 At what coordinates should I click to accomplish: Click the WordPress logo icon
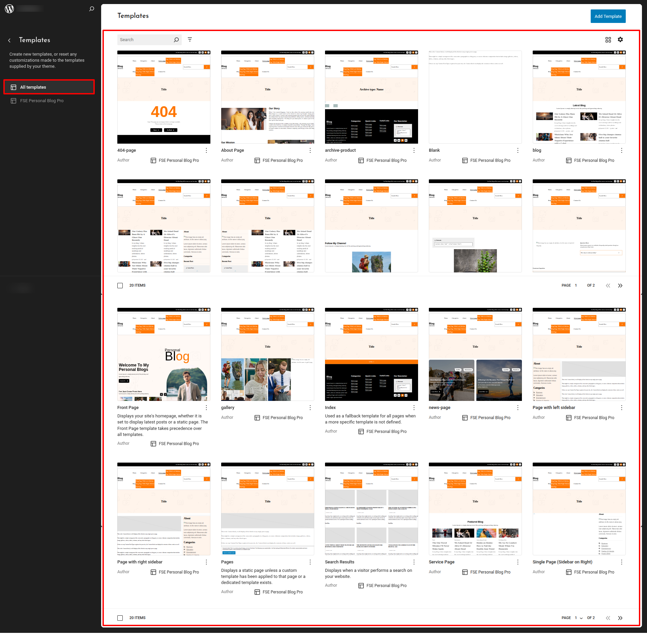point(9,9)
